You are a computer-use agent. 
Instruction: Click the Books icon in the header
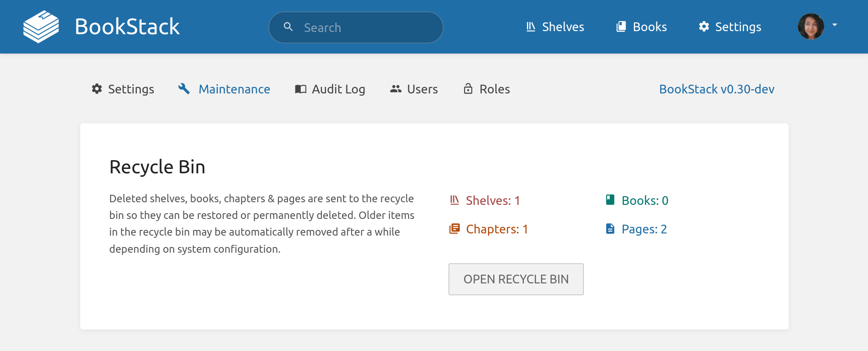pyautogui.click(x=621, y=27)
